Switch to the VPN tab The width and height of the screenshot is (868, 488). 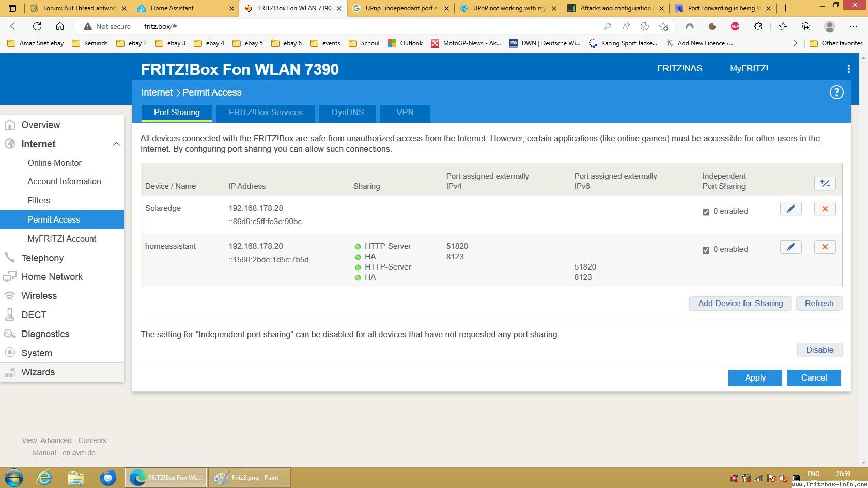405,113
